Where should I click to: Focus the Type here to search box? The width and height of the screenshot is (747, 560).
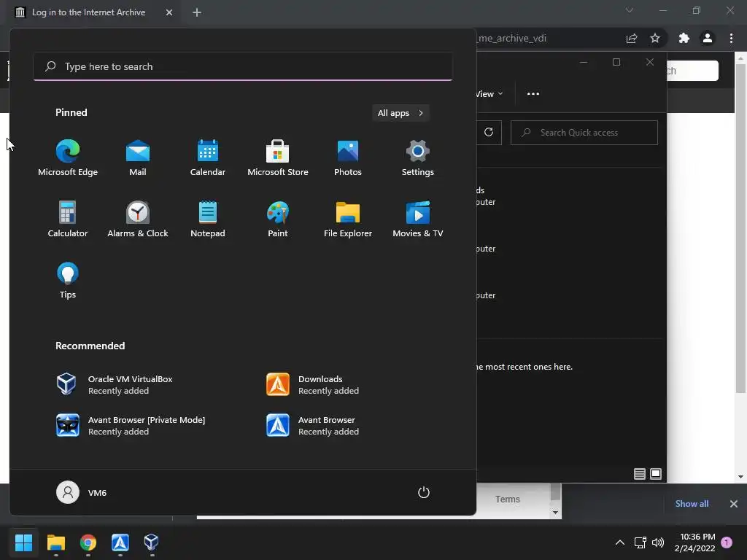243,66
